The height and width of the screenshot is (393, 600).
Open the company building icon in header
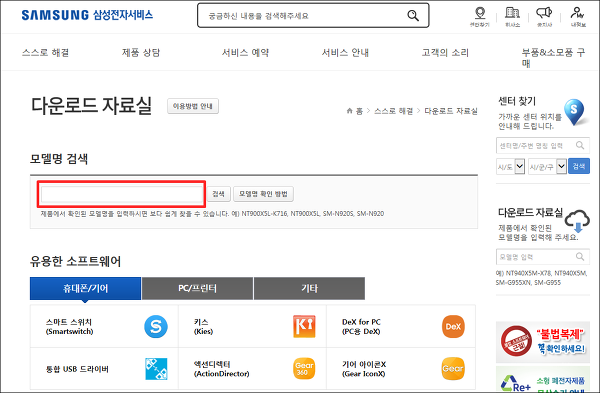[x=512, y=13]
